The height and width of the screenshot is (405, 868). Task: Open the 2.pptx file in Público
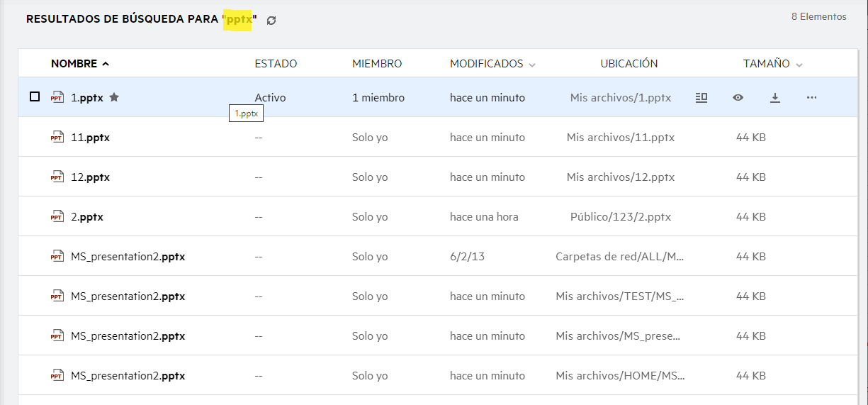pos(87,217)
